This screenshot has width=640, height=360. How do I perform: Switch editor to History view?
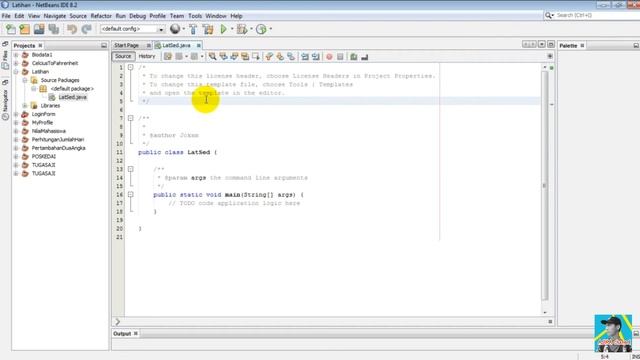click(x=147, y=56)
